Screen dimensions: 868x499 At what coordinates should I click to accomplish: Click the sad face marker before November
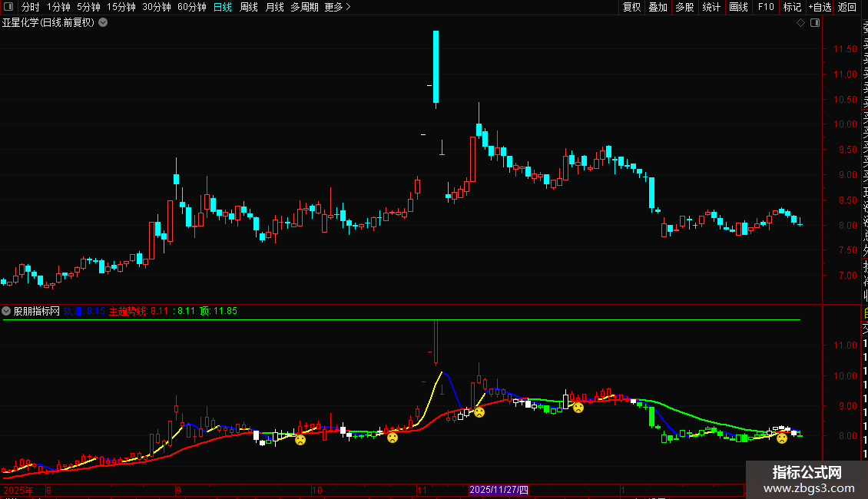393,438
